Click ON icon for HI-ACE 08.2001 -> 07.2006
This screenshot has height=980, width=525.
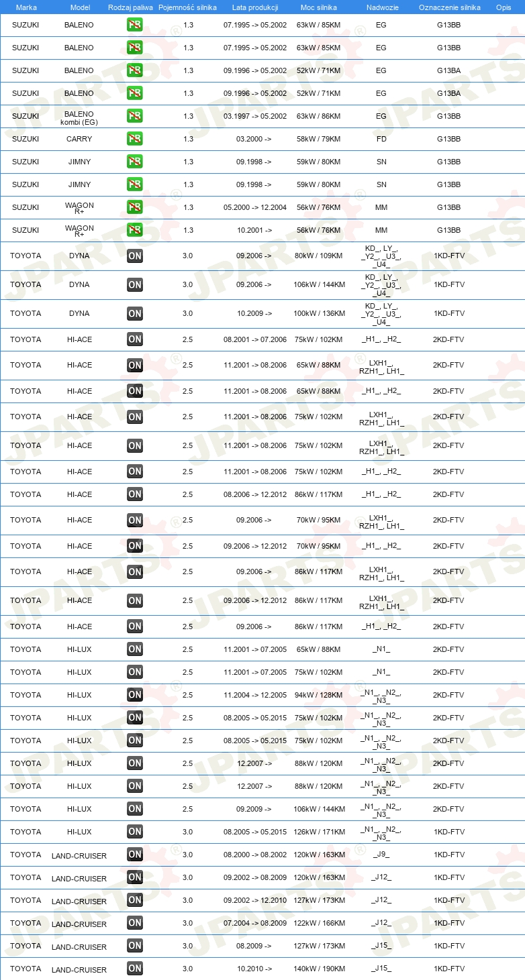click(135, 339)
